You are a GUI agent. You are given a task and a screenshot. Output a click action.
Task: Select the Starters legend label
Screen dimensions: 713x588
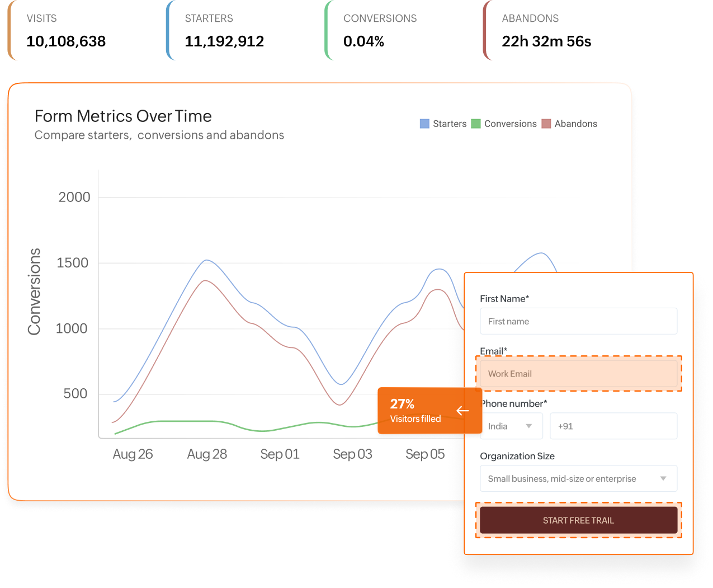coord(450,124)
